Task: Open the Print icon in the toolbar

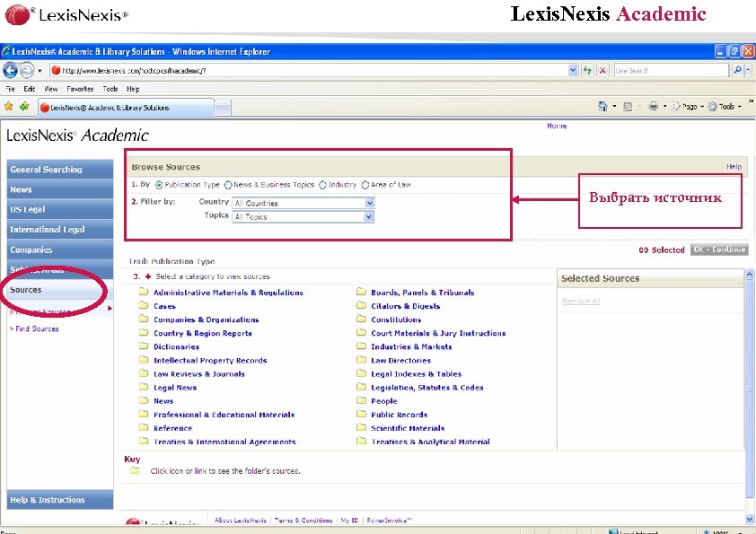Action: (653, 105)
